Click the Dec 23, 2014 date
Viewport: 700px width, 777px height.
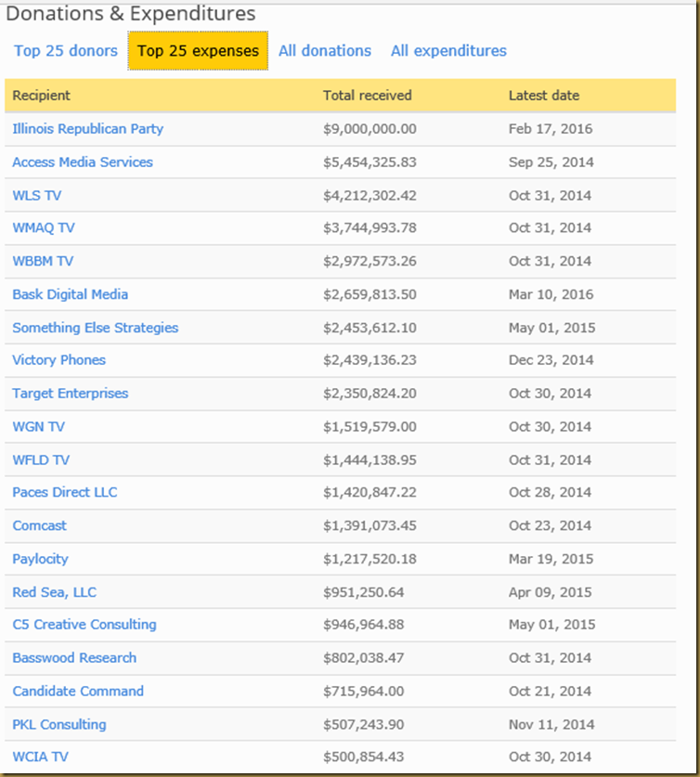tap(551, 360)
